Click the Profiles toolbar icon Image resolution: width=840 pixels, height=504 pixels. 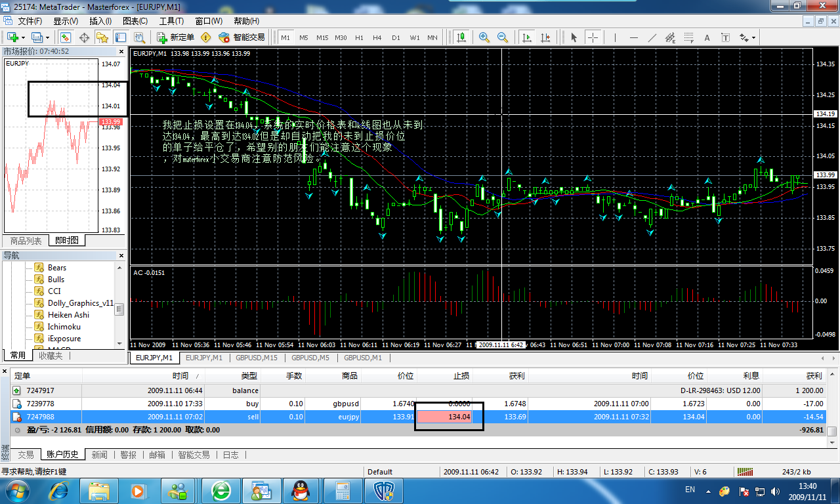coord(37,37)
